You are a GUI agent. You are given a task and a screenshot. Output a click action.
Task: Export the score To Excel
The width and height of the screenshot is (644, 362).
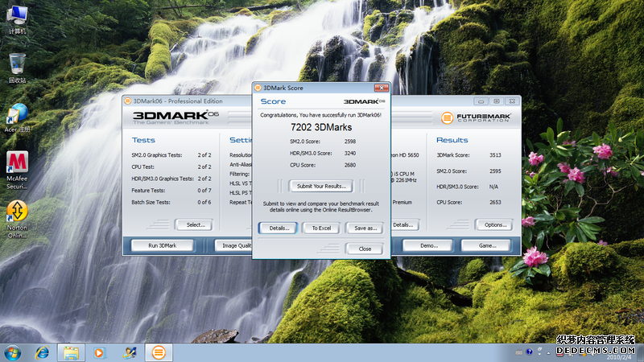click(x=321, y=228)
